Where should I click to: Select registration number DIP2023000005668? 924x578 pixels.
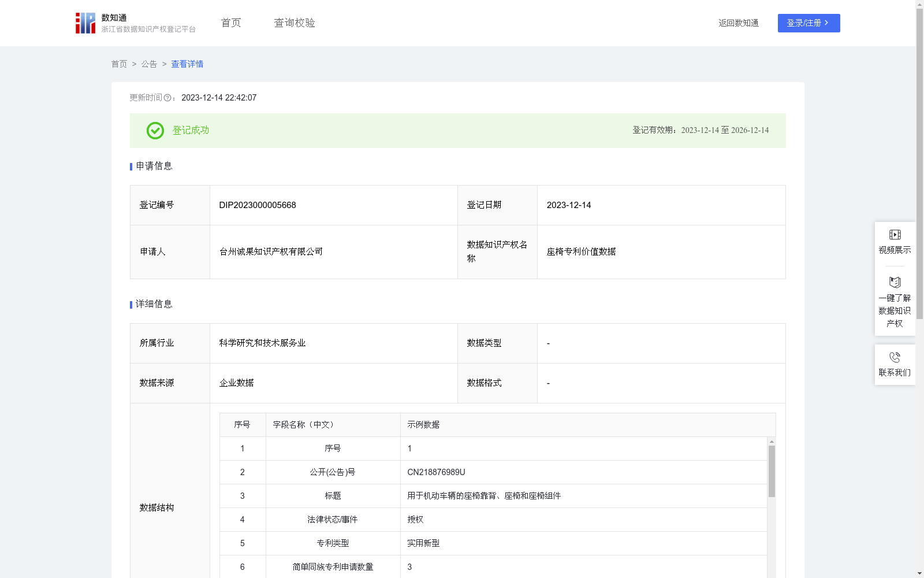(258, 205)
